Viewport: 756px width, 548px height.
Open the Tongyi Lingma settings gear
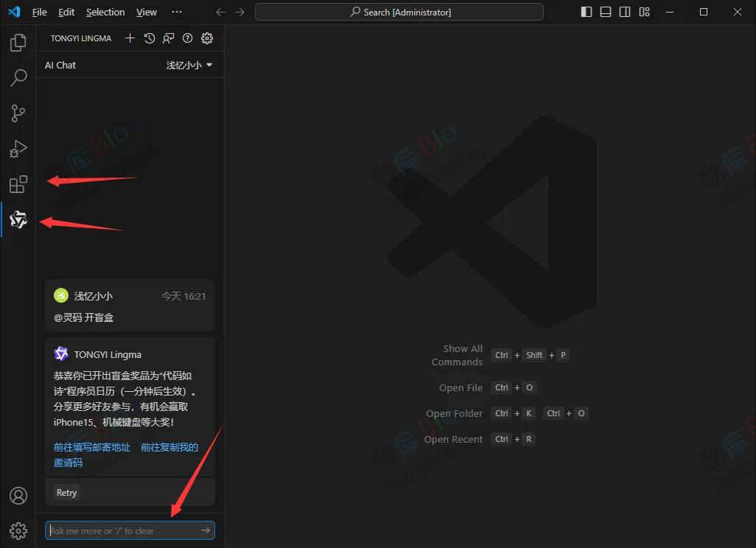207,38
